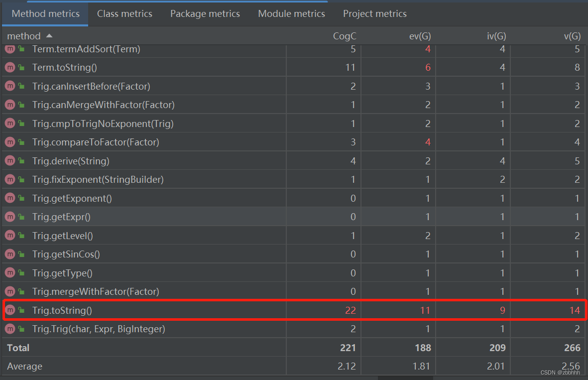This screenshot has width=588, height=380.
Task: Click ev(G) value 11 for Trig.toString()
Action: pyautogui.click(x=425, y=310)
